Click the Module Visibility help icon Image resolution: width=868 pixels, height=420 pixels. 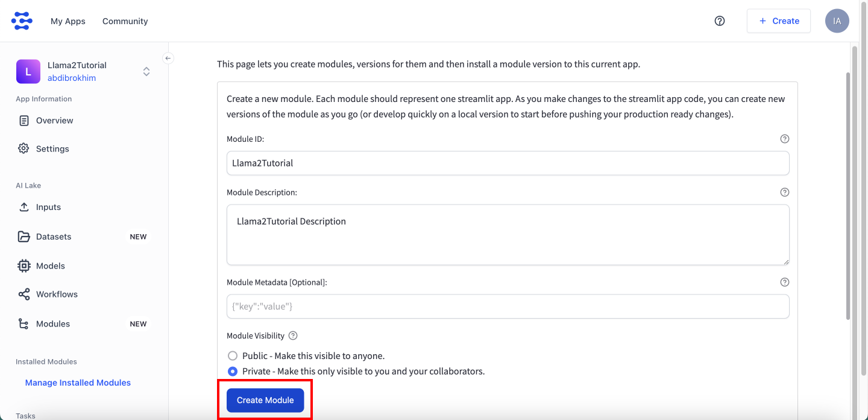tap(294, 336)
